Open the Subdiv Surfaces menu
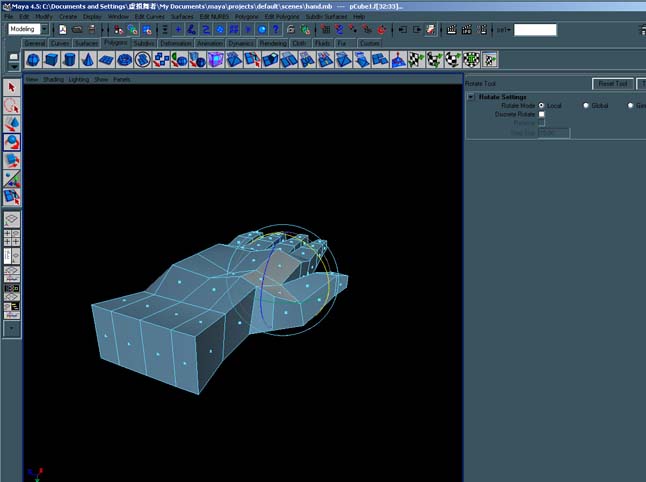The width and height of the screenshot is (646, 482). [x=326, y=16]
